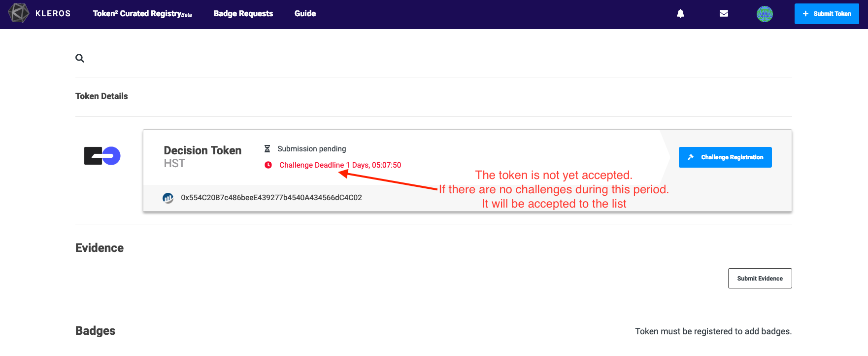
Task: Click the Evidence section heading
Action: click(100, 248)
